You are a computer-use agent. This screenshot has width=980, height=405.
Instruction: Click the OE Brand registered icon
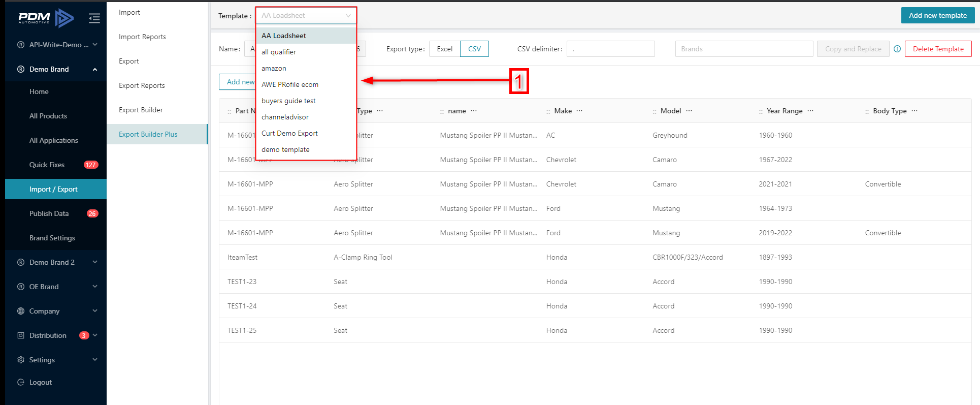(x=21, y=287)
